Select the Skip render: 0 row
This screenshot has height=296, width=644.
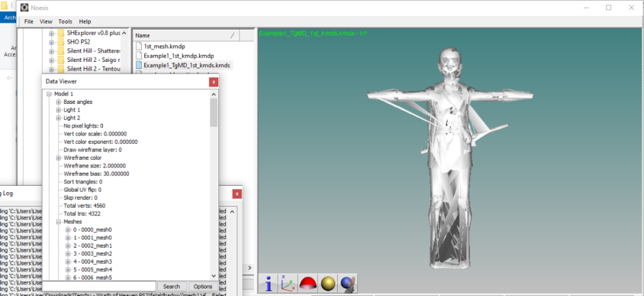click(x=80, y=198)
